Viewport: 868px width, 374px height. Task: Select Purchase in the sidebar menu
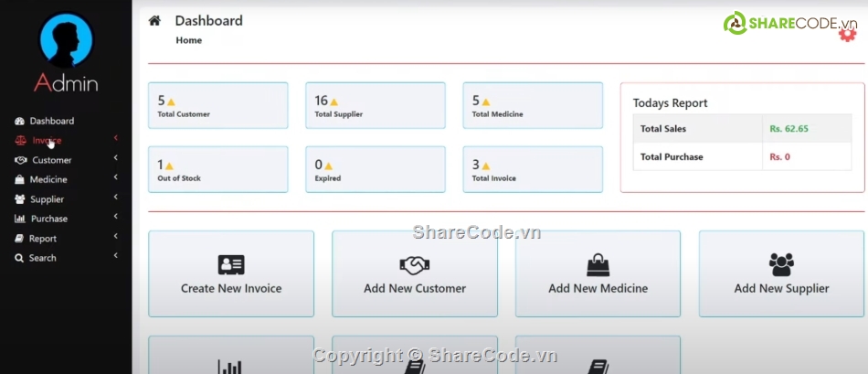(49, 219)
